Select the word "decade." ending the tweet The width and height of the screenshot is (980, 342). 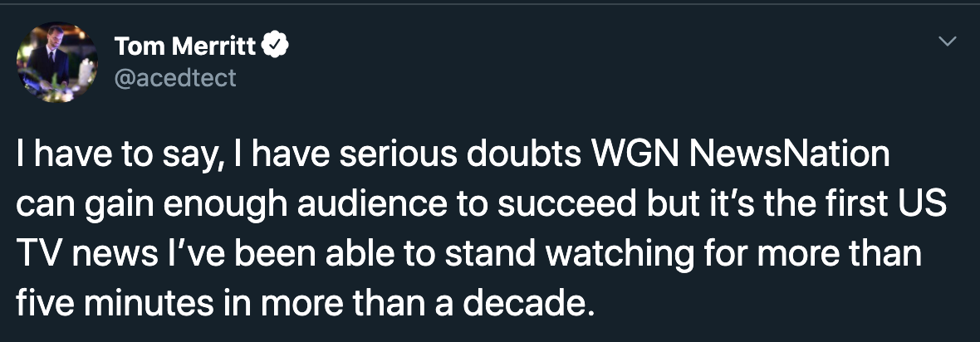527,303
